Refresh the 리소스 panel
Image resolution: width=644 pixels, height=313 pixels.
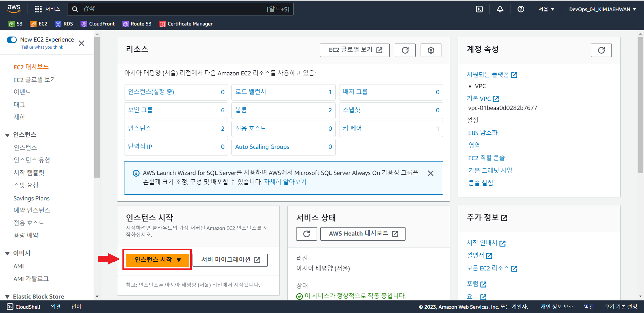tap(405, 50)
